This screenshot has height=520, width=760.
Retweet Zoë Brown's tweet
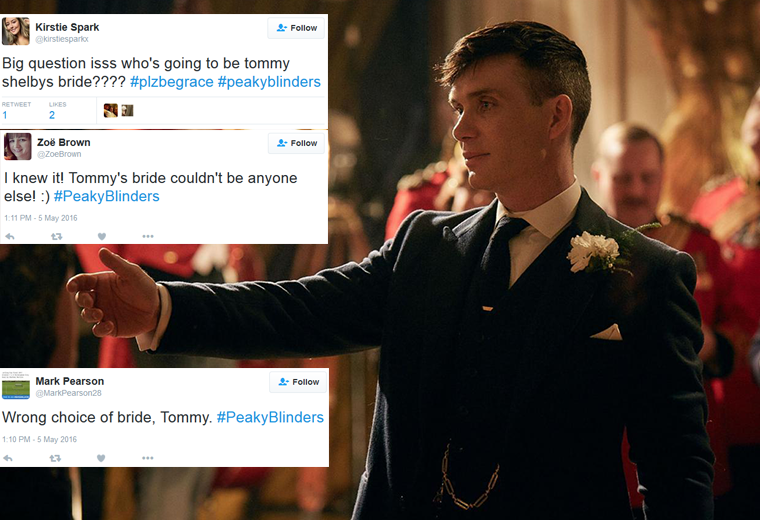[57, 236]
